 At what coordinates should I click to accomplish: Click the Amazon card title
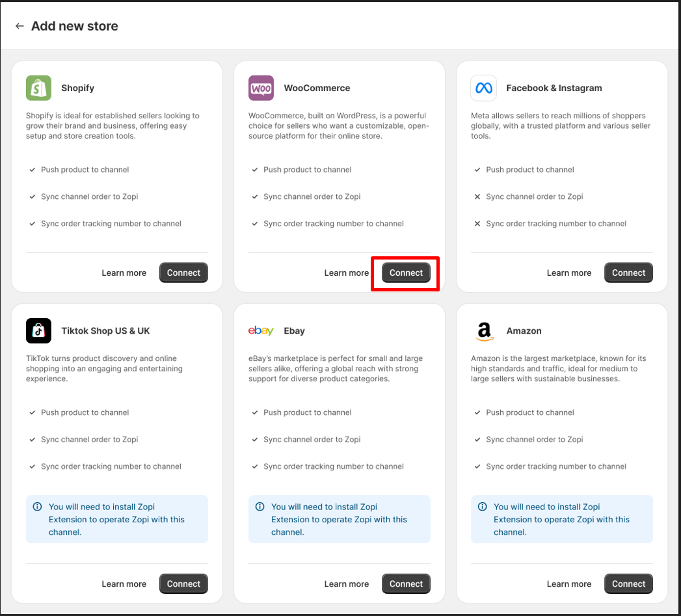click(524, 331)
